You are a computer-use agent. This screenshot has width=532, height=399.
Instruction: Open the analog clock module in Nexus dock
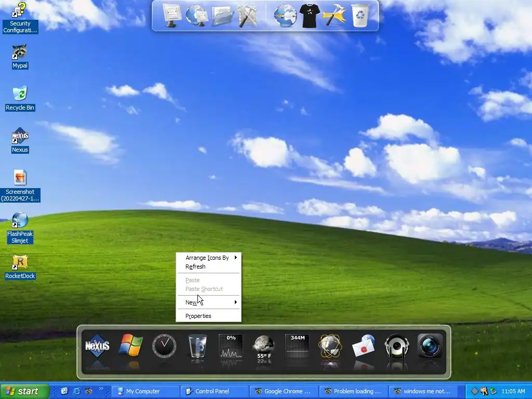[x=164, y=345]
